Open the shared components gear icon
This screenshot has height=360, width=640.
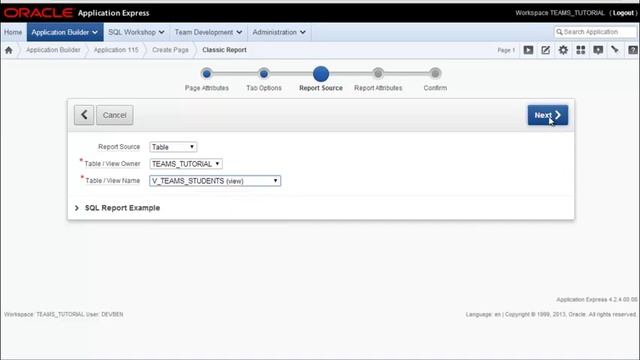pyautogui.click(x=563, y=50)
